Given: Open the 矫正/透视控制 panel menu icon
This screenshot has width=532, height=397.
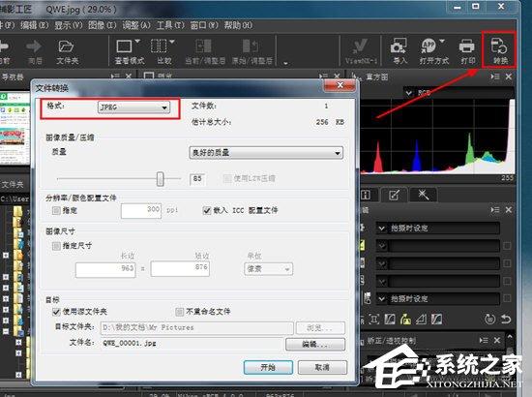Looking at the screenshot, I should point(484,340).
